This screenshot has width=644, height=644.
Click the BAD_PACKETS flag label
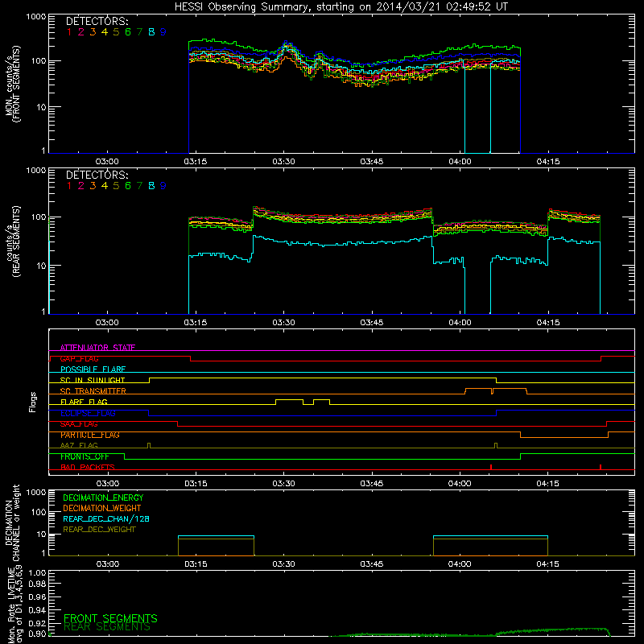click(x=88, y=468)
